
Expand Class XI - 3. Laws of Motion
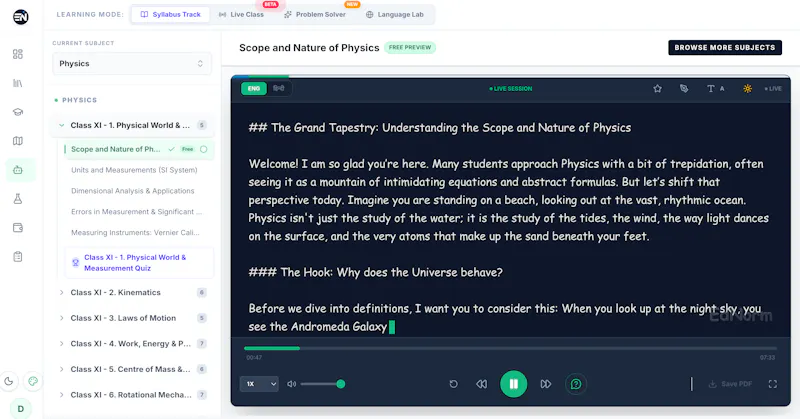pyautogui.click(x=132, y=318)
